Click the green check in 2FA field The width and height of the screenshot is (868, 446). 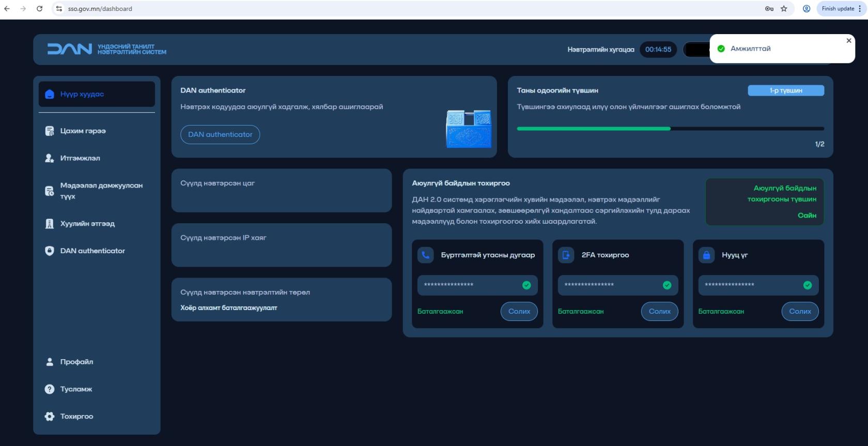click(667, 285)
